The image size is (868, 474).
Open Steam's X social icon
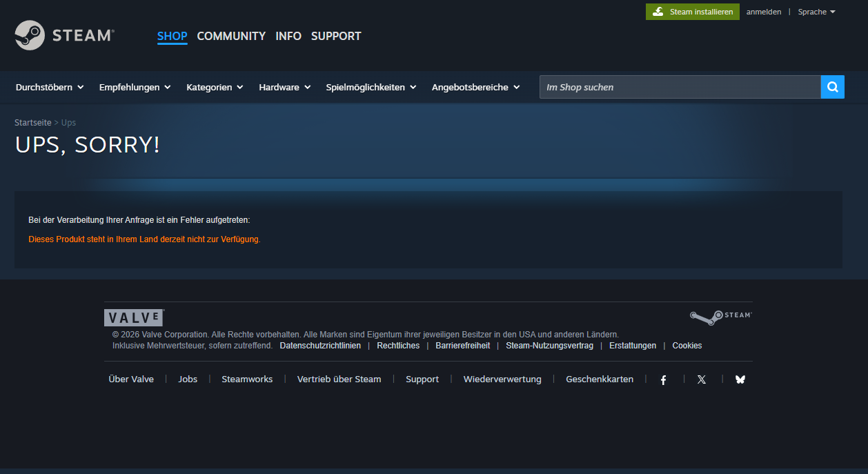coord(702,379)
